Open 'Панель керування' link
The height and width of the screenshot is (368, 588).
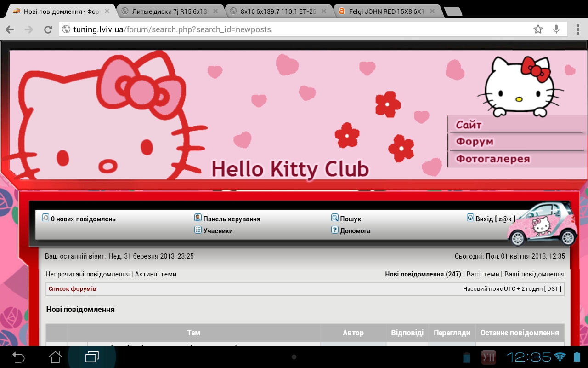click(232, 219)
